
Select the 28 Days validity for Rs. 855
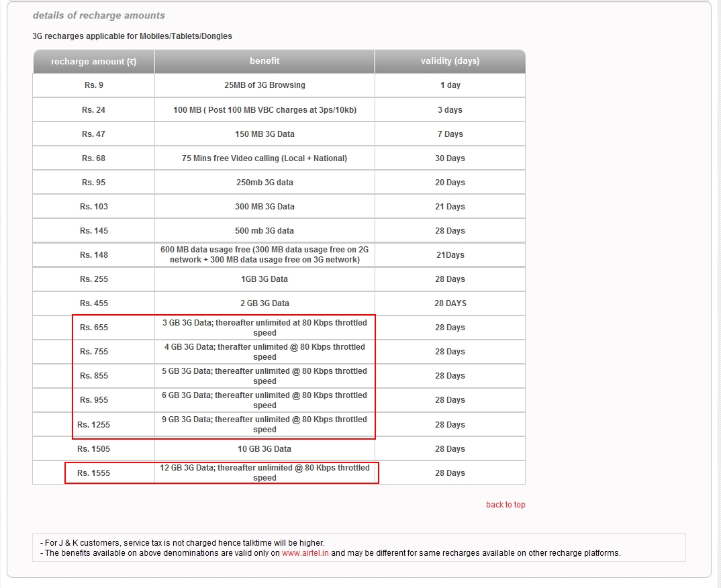[x=449, y=376]
